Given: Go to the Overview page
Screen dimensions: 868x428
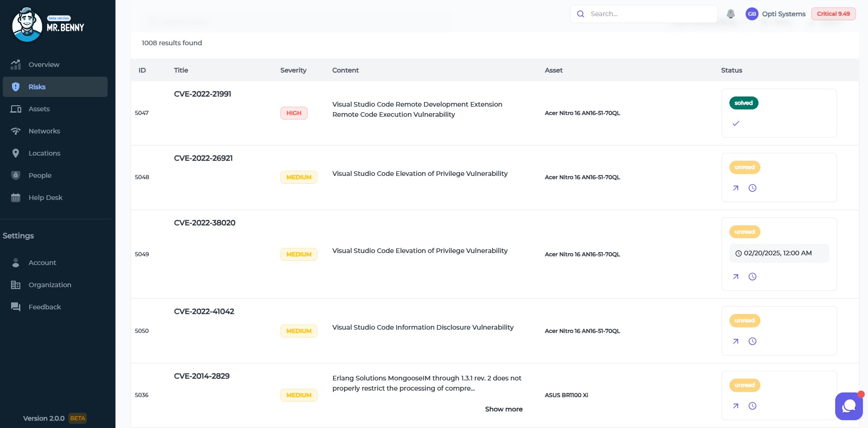Looking at the screenshot, I should 44,65.
